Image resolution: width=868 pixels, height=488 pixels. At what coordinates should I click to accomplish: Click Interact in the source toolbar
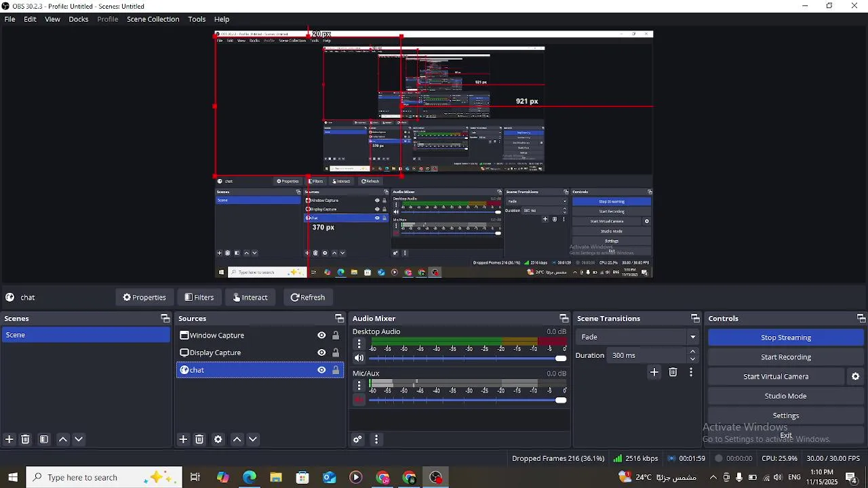pos(250,297)
